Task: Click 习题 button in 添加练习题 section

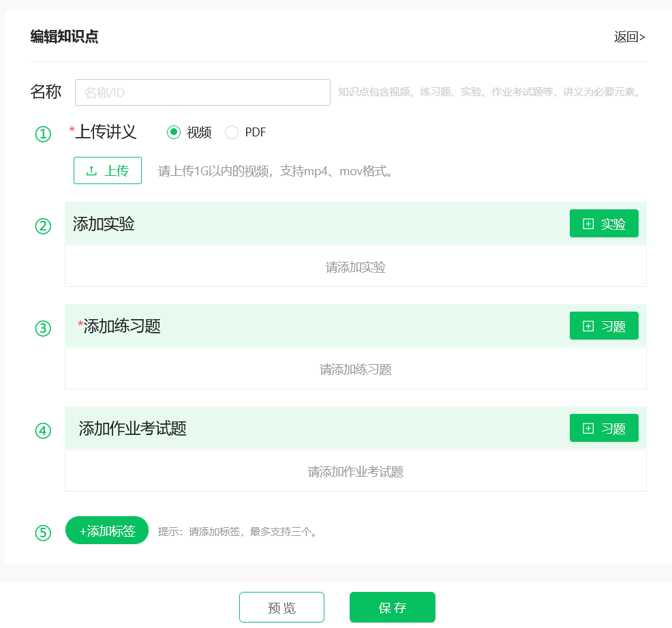Action: 604,326
